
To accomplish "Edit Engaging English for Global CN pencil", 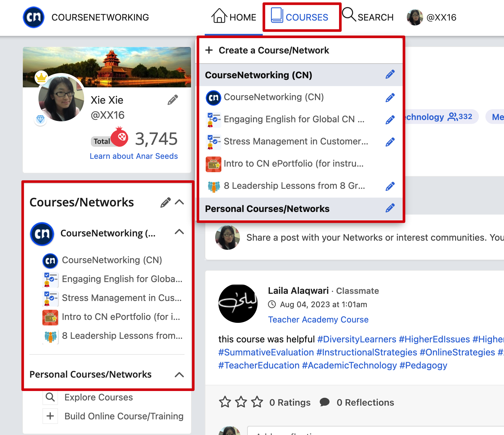I will (390, 120).
